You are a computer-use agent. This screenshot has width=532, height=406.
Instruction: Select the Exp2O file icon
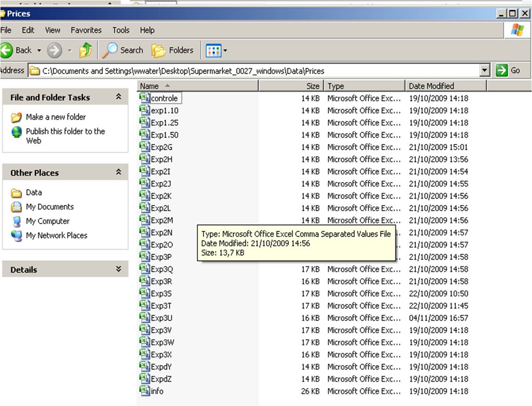click(145, 245)
